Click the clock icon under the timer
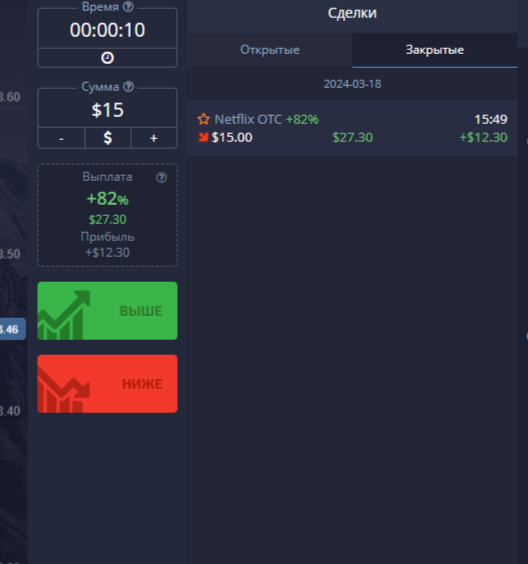Image resolution: width=528 pixels, height=564 pixels. (x=107, y=58)
